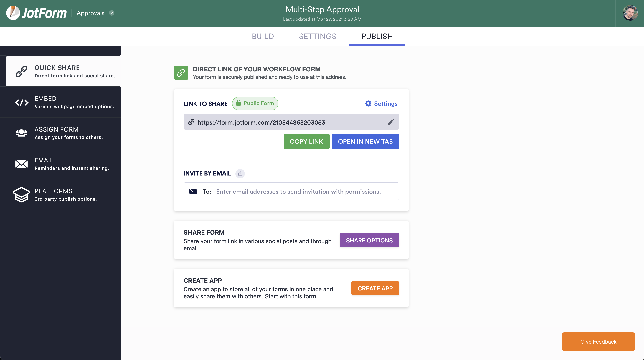Click Give Feedback button
644x360 pixels.
598,341
